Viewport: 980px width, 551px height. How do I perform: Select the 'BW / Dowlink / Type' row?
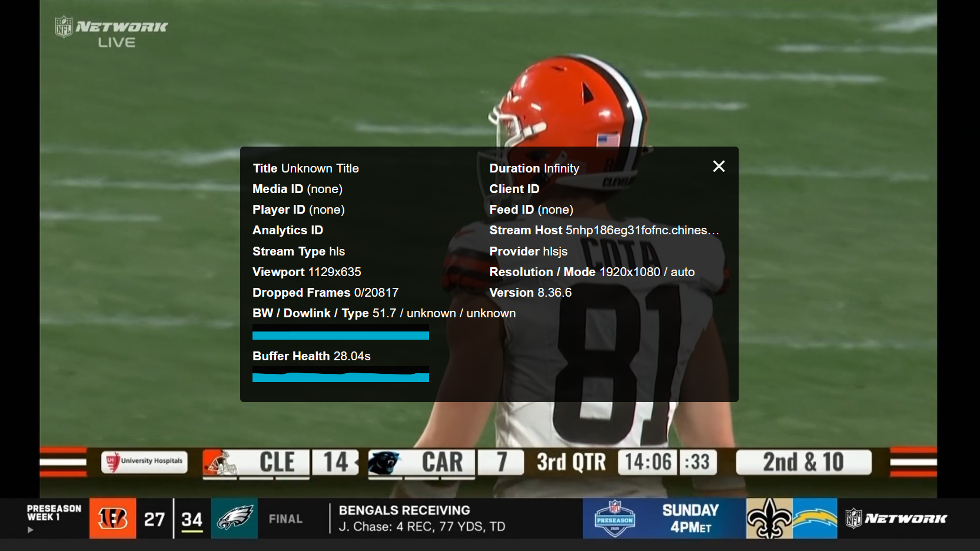tap(384, 313)
